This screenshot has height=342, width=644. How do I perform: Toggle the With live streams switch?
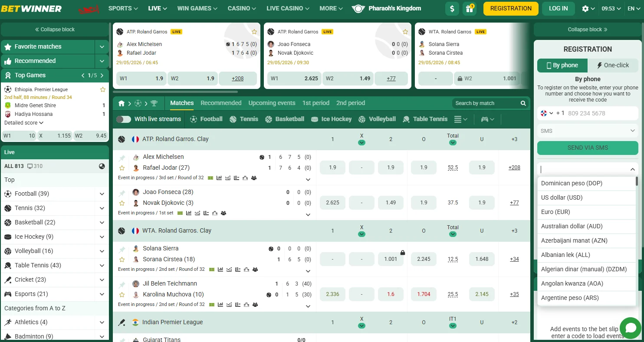123,119
